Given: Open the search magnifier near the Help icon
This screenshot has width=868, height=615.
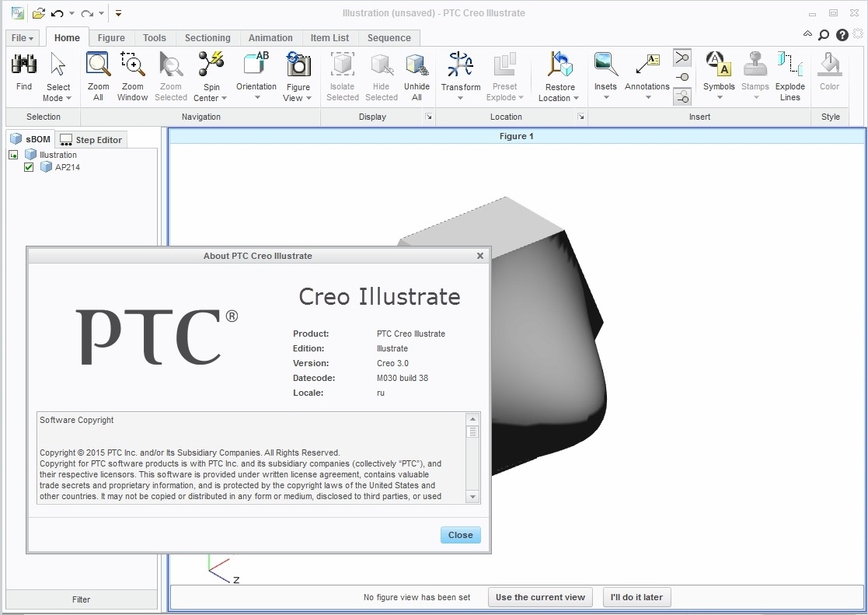Looking at the screenshot, I should 824,35.
